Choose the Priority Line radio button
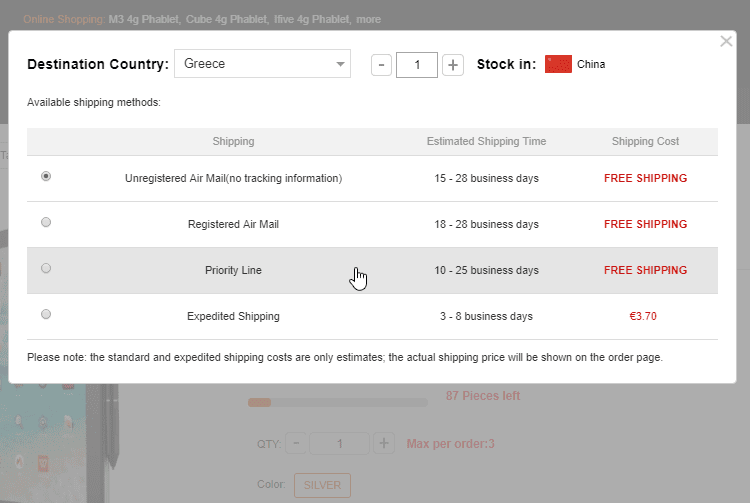 pyautogui.click(x=46, y=268)
